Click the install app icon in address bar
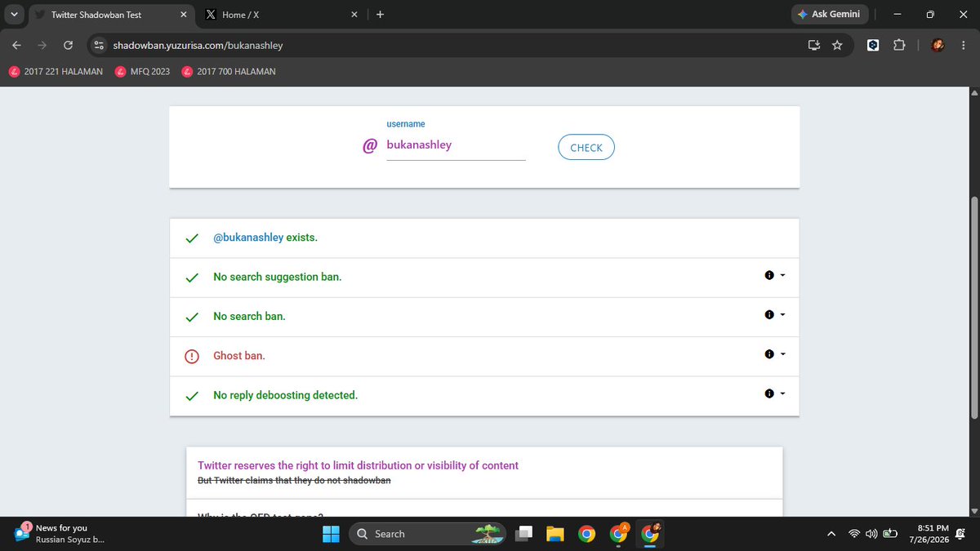The width and height of the screenshot is (980, 551). tap(813, 46)
